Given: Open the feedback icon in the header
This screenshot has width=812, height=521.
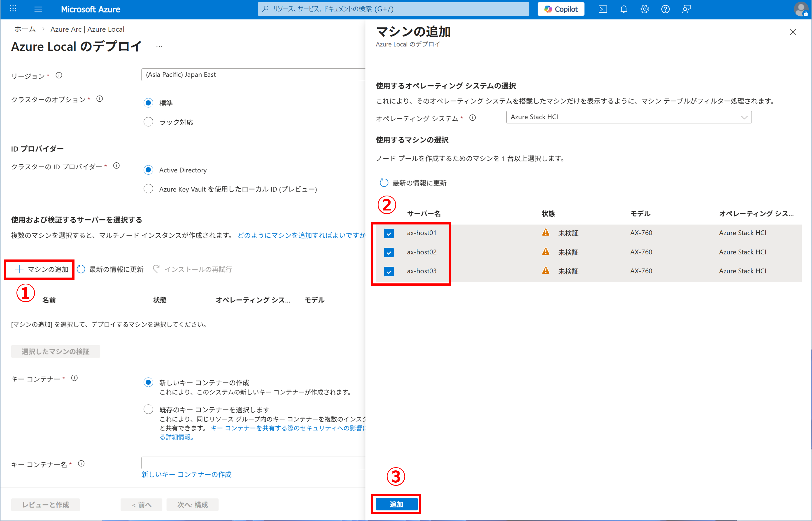Looking at the screenshot, I should click(x=686, y=9).
